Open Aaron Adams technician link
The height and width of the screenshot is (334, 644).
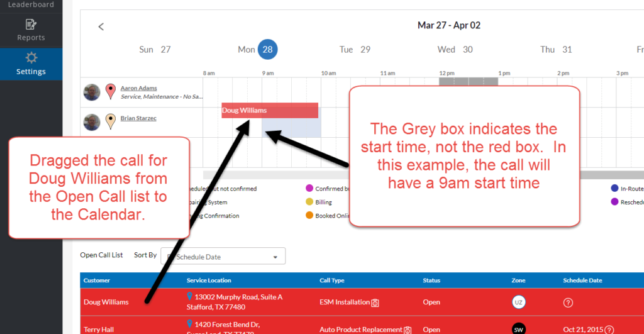tap(138, 88)
